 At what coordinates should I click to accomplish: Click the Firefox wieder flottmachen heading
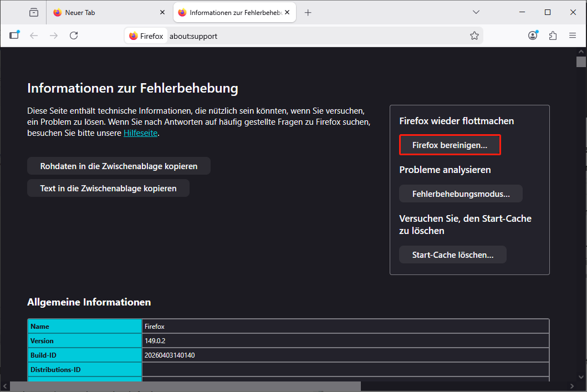456,121
